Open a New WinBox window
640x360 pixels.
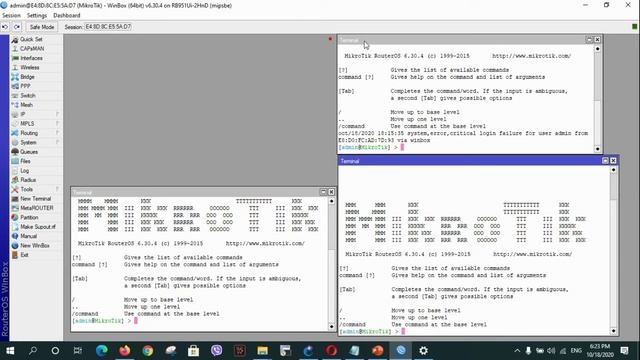(36, 246)
